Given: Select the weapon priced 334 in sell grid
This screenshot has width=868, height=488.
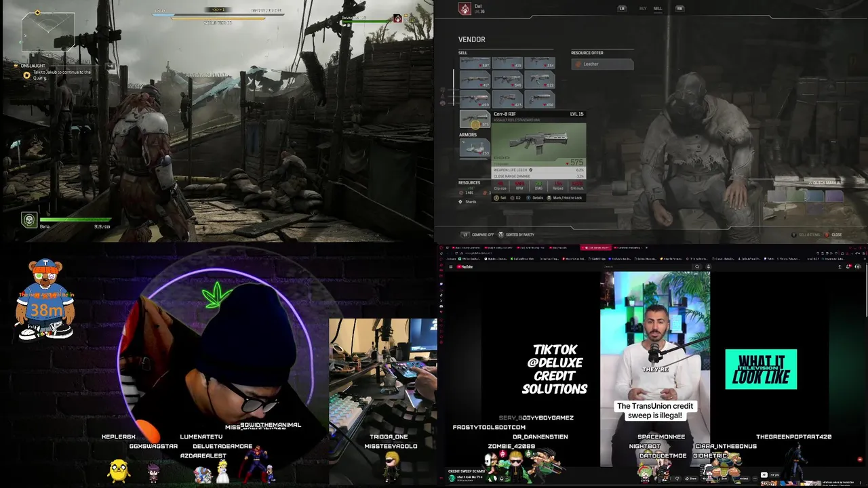Looking at the screenshot, I should pyautogui.click(x=539, y=62).
